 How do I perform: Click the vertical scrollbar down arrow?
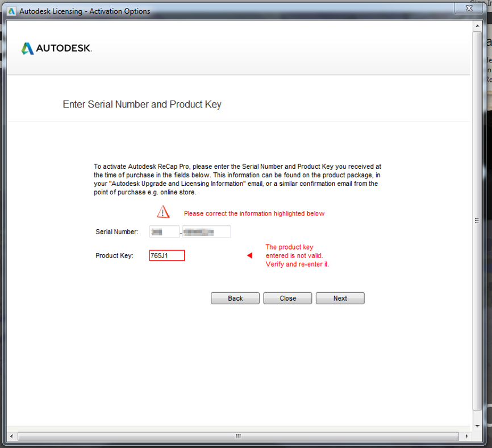477,426
